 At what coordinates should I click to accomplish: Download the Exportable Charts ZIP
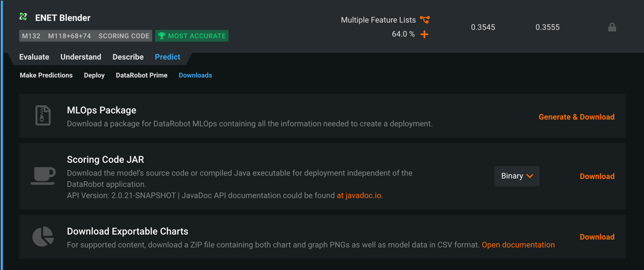click(597, 237)
